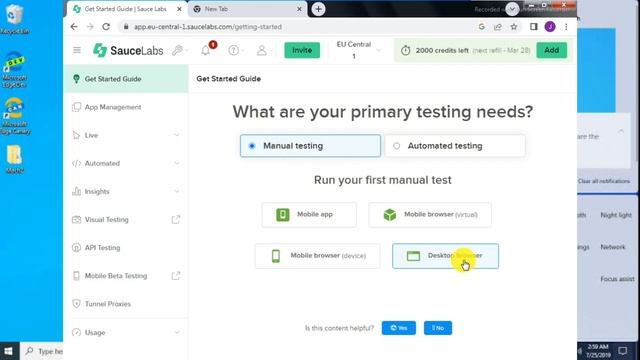
Task: Open the Action Center taskbar icon
Action: [x=623, y=351]
